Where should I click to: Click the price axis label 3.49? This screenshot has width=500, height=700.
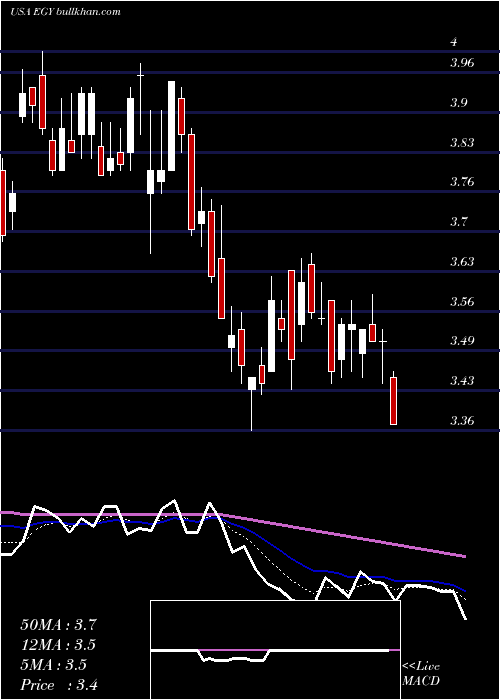pos(462,341)
